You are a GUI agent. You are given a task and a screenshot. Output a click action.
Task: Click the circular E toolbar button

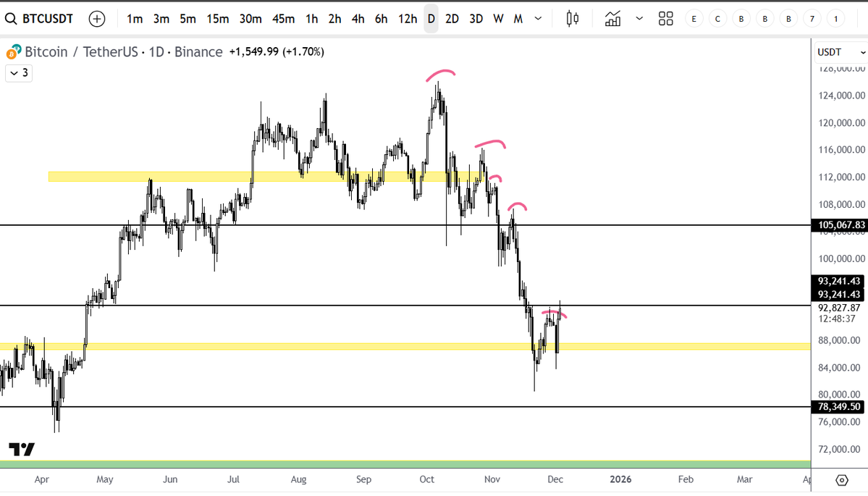tap(694, 19)
